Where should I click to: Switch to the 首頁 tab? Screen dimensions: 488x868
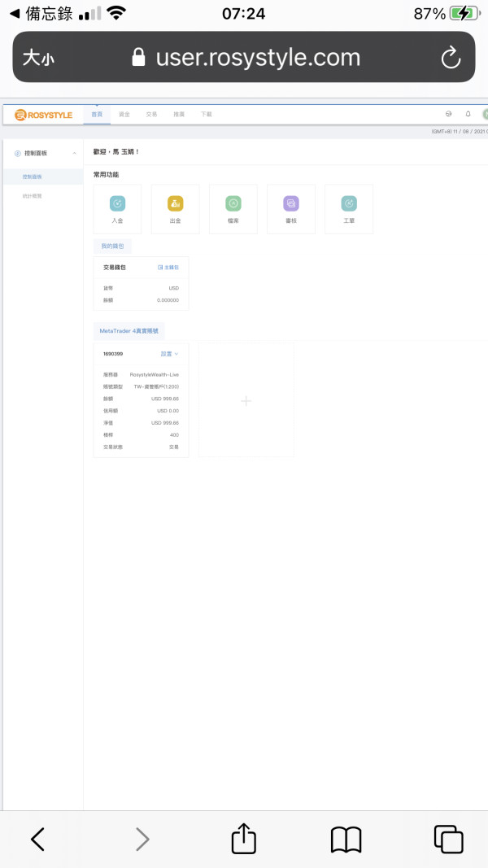[97, 115]
